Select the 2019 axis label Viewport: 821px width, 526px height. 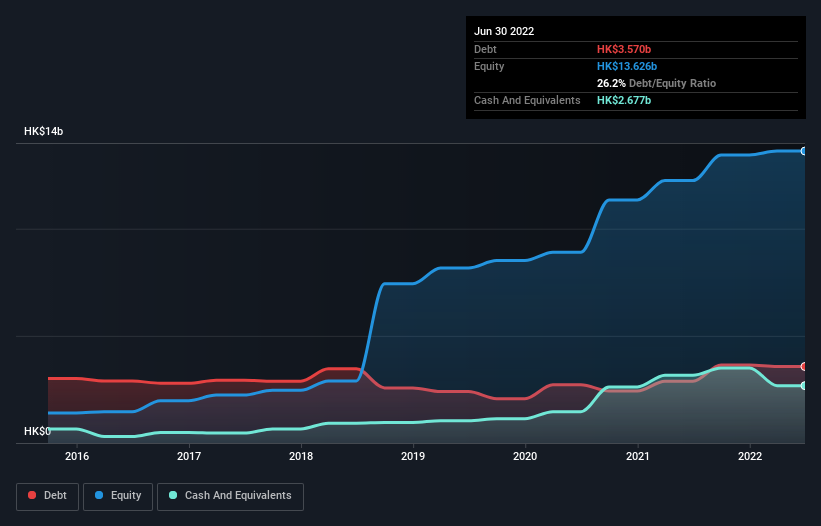[413, 456]
